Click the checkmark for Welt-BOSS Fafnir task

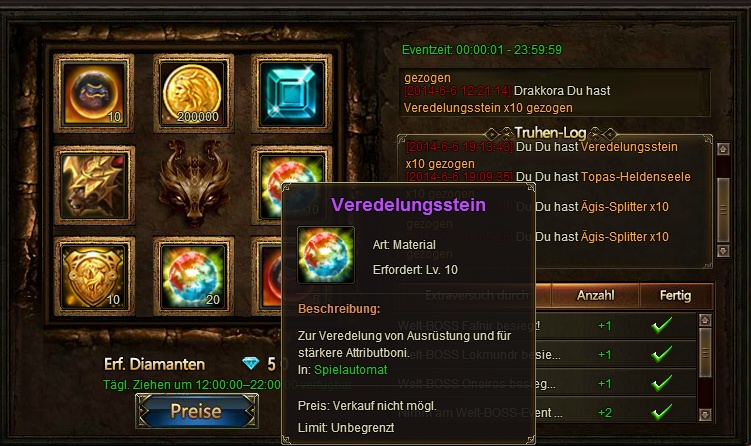(x=661, y=325)
